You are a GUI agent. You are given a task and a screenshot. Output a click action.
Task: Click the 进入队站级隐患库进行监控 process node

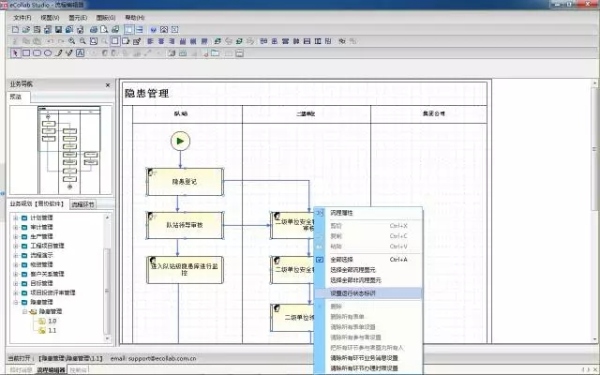184,270
